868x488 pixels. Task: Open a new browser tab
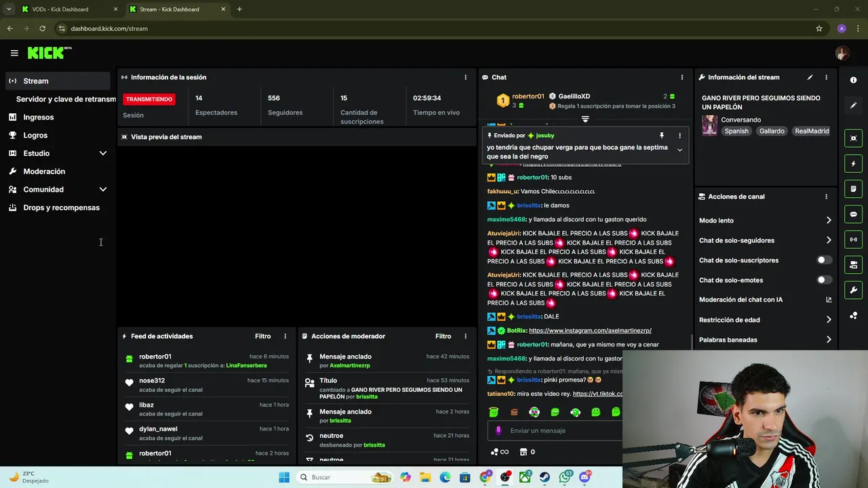[239, 9]
